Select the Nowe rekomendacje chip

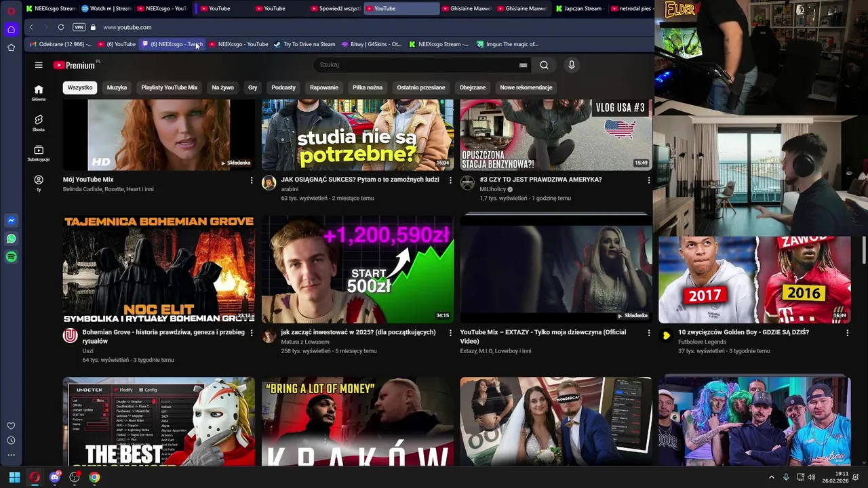[x=526, y=87]
